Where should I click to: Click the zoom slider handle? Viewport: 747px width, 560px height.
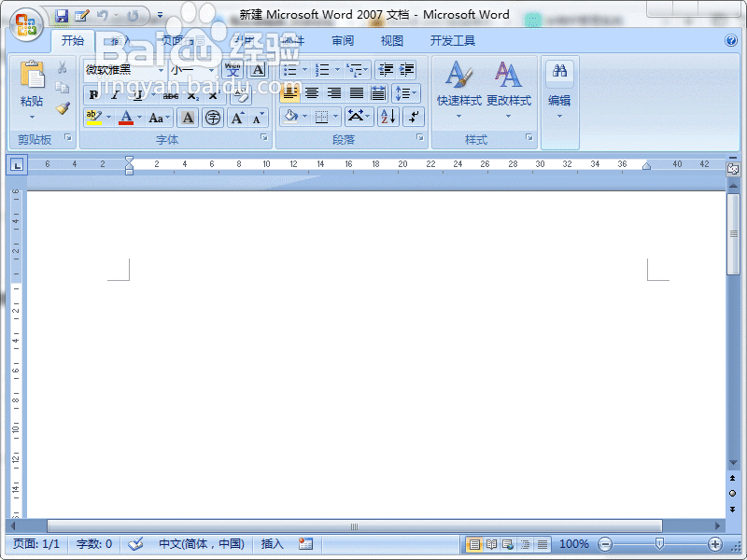[659, 543]
